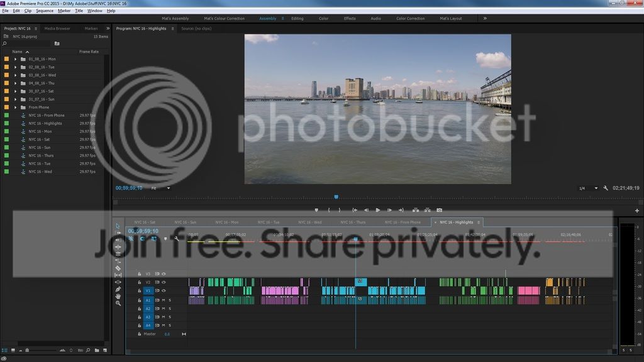Toggle lock on track V3

[x=139, y=274]
